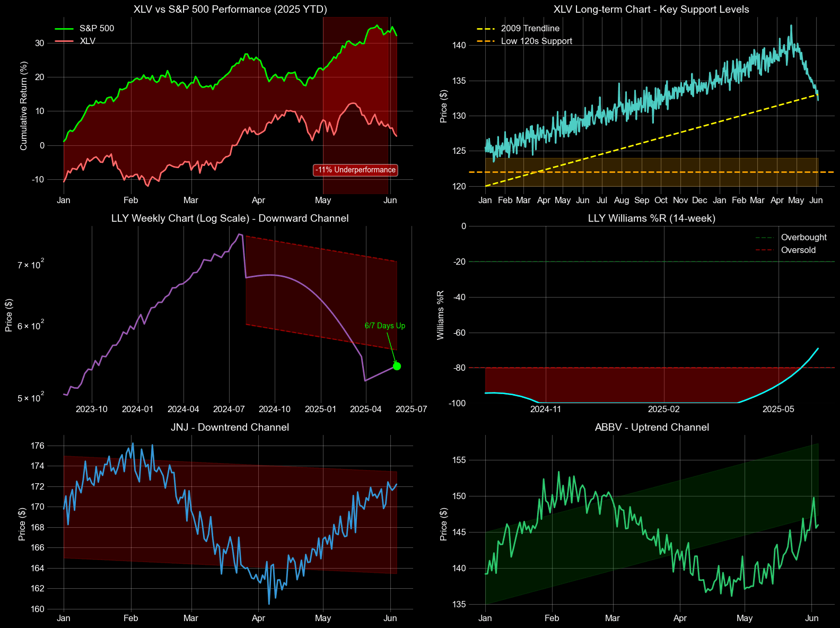Click the green marker dot on the LLY chart
This screenshot has width=840, height=628.
[x=397, y=366]
